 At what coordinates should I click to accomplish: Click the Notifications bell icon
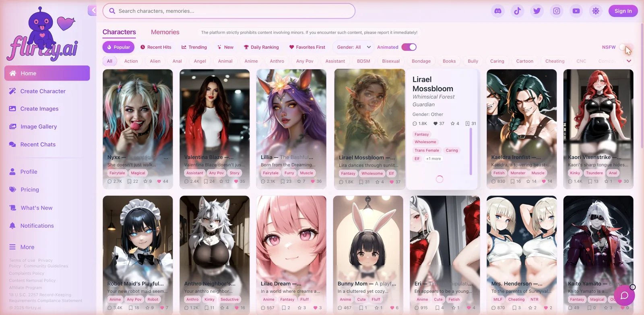13,226
